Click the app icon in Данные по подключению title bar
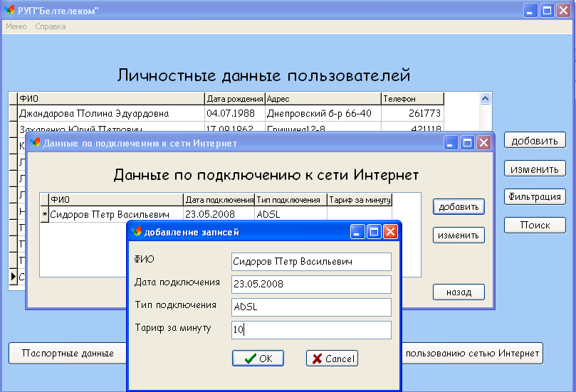Image resolution: width=576 pixels, height=392 pixels. click(x=36, y=142)
